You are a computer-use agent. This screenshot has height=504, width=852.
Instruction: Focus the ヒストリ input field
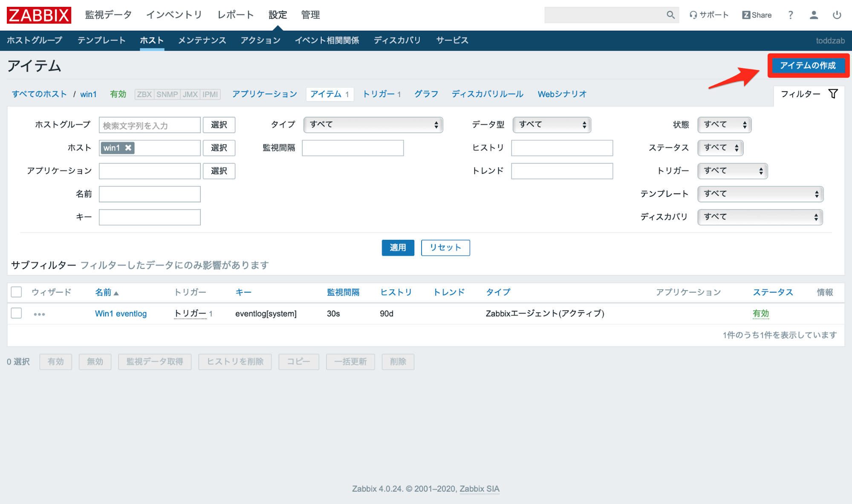coord(562,148)
